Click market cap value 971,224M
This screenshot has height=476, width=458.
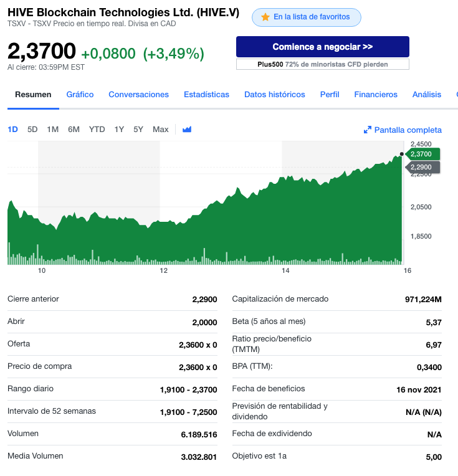click(423, 300)
